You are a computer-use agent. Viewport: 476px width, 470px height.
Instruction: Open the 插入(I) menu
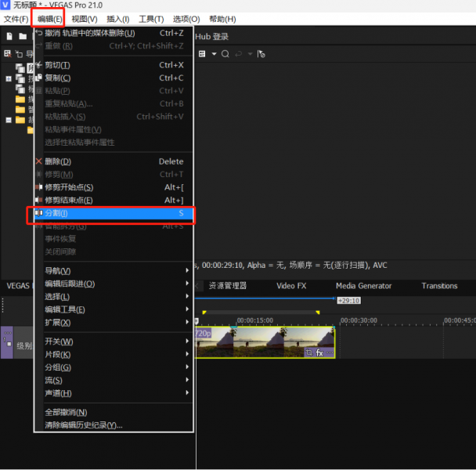click(118, 19)
